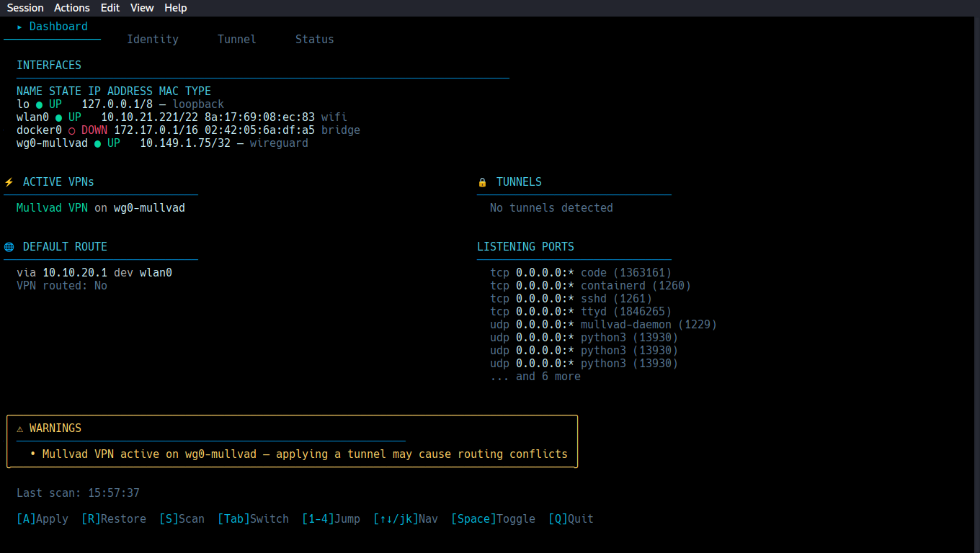Viewport: 980px width, 553px height.
Task: Click the [Tab]Switch shortcut
Action: coord(254,519)
